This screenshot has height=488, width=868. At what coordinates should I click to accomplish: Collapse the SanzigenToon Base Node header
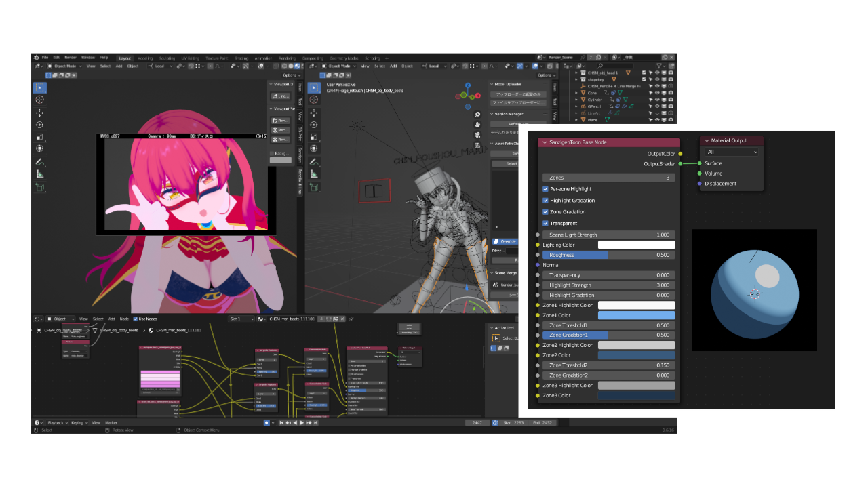point(544,142)
